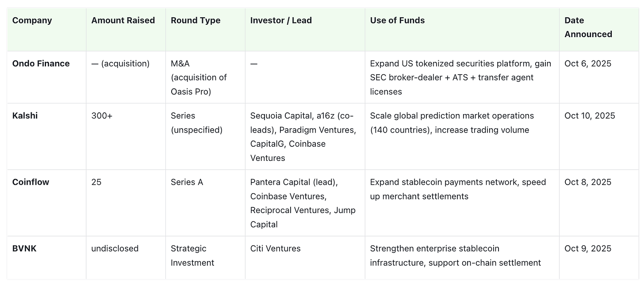The image size is (644, 286).
Task: Click the M&A acquisition of Oasis Pro cell
Action: point(205,77)
